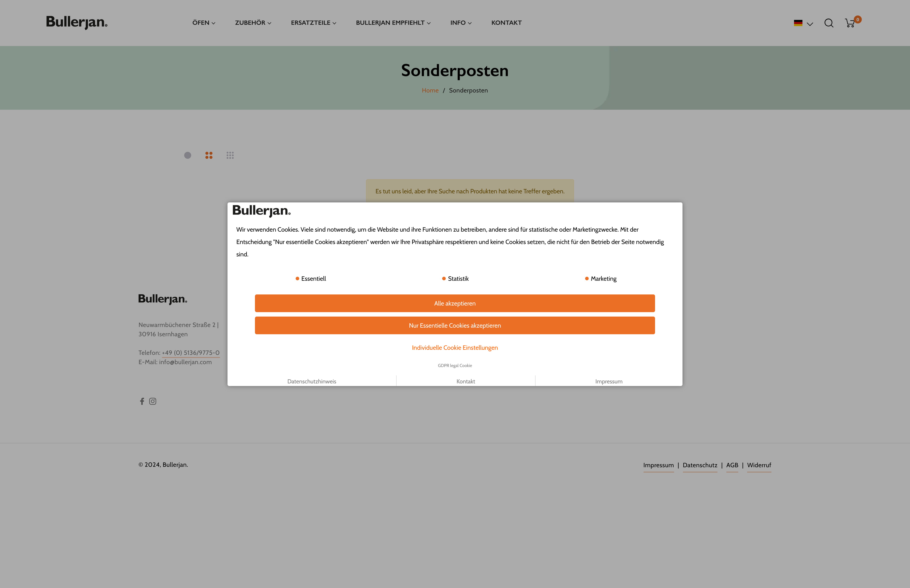Select KONTAKT in the main navigation

tap(506, 23)
